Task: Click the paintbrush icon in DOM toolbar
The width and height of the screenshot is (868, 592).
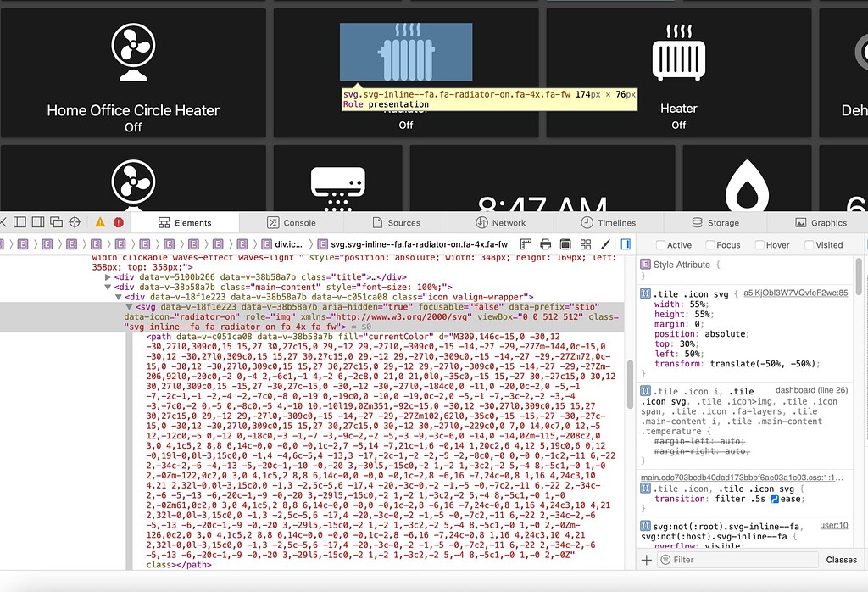Action: pyautogui.click(x=605, y=244)
